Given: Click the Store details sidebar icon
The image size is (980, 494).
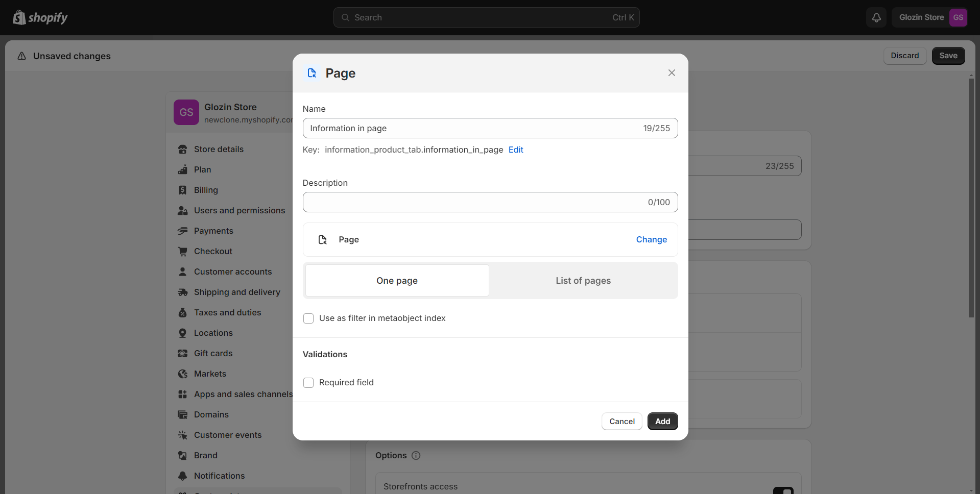Looking at the screenshot, I should pos(182,150).
